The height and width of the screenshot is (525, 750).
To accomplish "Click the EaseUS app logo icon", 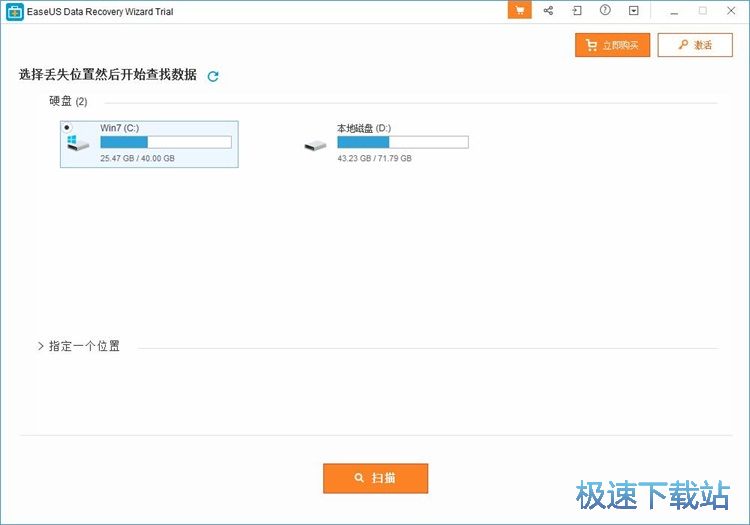I will pyautogui.click(x=14, y=12).
